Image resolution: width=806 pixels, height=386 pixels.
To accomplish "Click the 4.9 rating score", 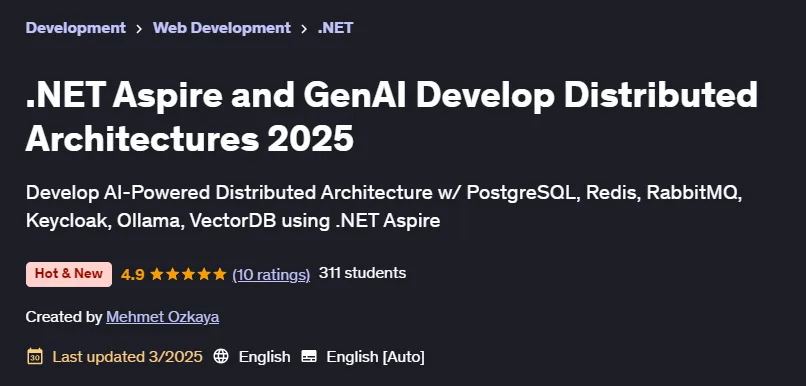I will (133, 274).
